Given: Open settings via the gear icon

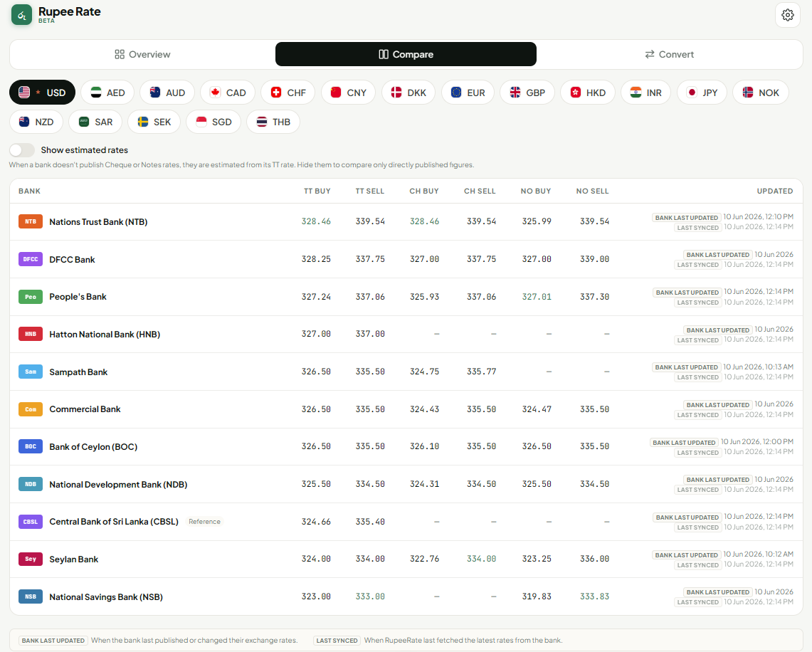Looking at the screenshot, I should click(x=788, y=15).
